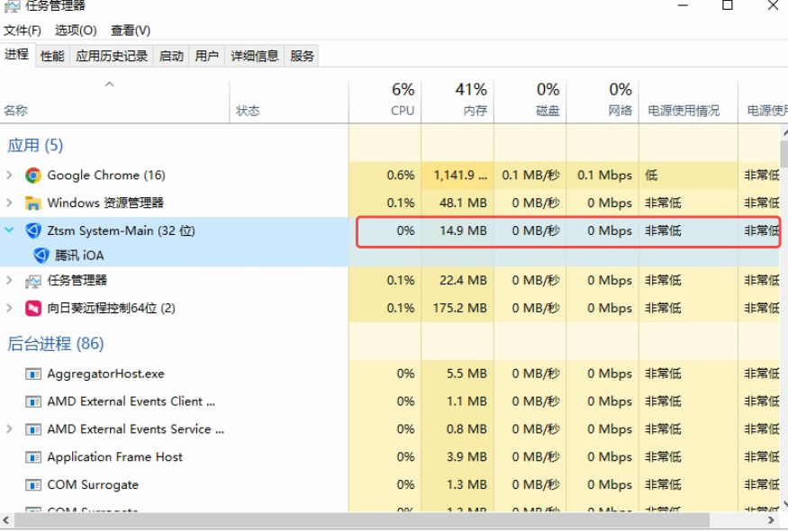This screenshot has height=532, width=788.
Task: Maximize the Task Manager window
Action: [x=727, y=5]
